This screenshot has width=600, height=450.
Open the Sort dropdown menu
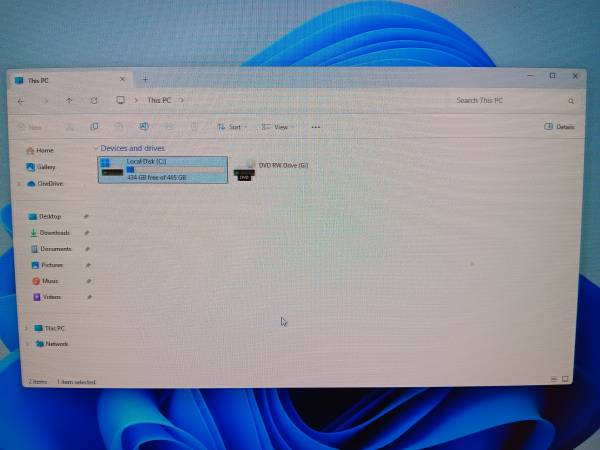[233, 127]
